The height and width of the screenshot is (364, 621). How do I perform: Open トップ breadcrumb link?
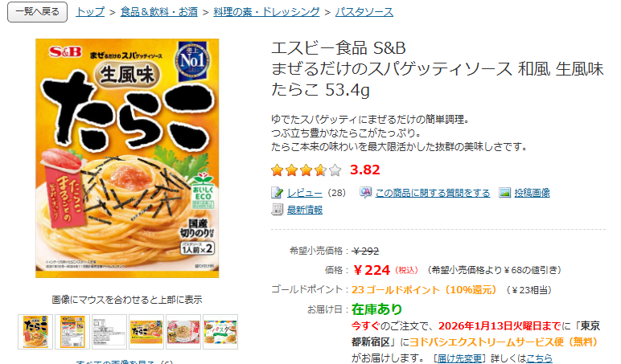pos(90,12)
